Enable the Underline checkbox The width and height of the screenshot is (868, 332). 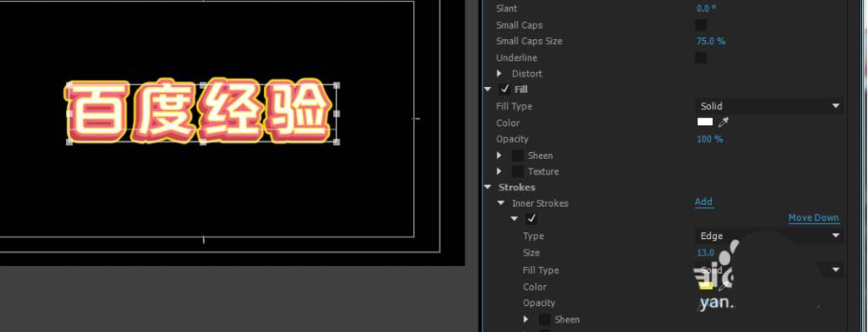click(700, 57)
